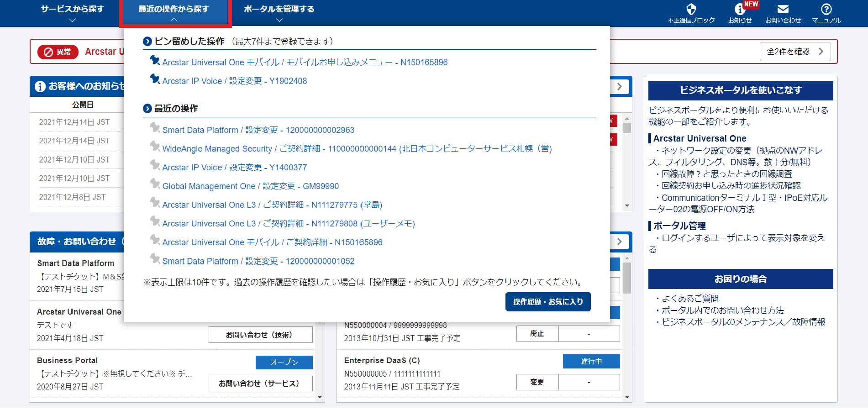868x410 pixels.
Task: Open 回線契約お申し込み時の進捗状況確認 link
Action: click(x=731, y=186)
